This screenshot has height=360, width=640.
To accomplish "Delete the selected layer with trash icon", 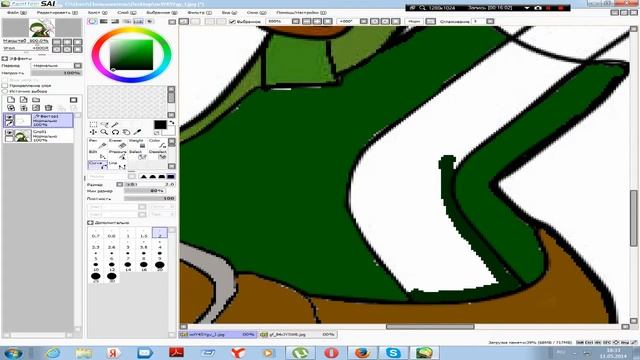I will pos(49,108).
